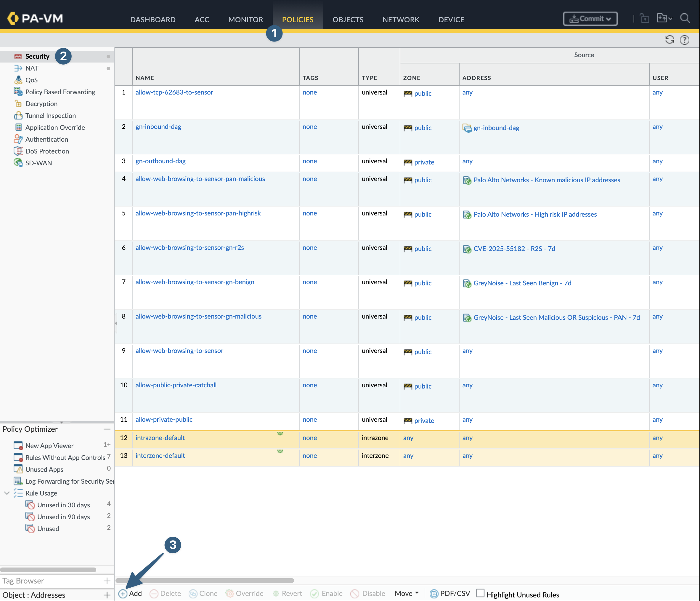Click the horizontal scrollbar below the rules table
700x601 pixels.
pos(205,580)
